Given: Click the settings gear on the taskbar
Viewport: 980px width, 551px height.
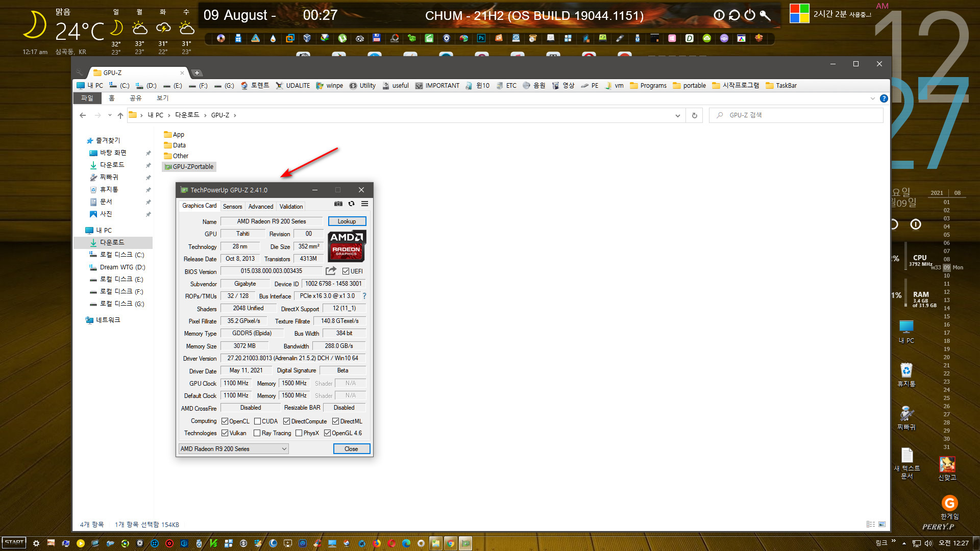Looking at the screenshot, I should (36, 543).
